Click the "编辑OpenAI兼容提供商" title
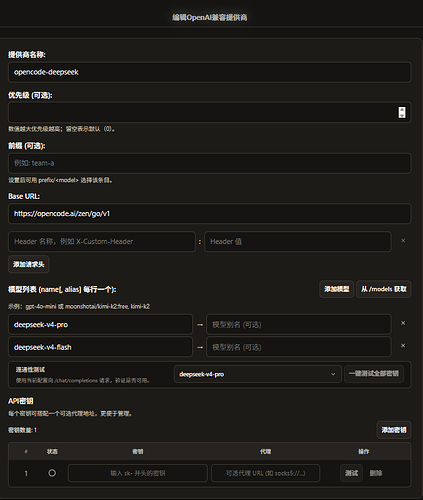The image size is (423, 500). (x=210, y=17)
